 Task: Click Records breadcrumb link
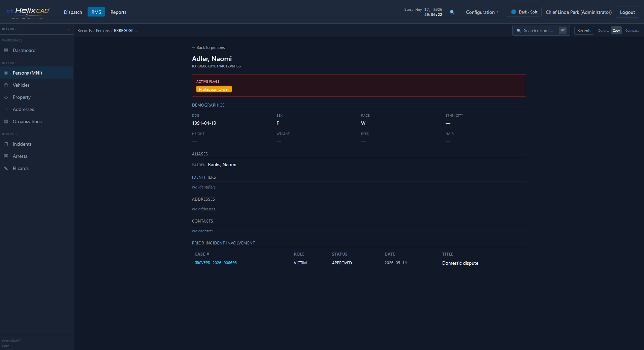[85, 31]
